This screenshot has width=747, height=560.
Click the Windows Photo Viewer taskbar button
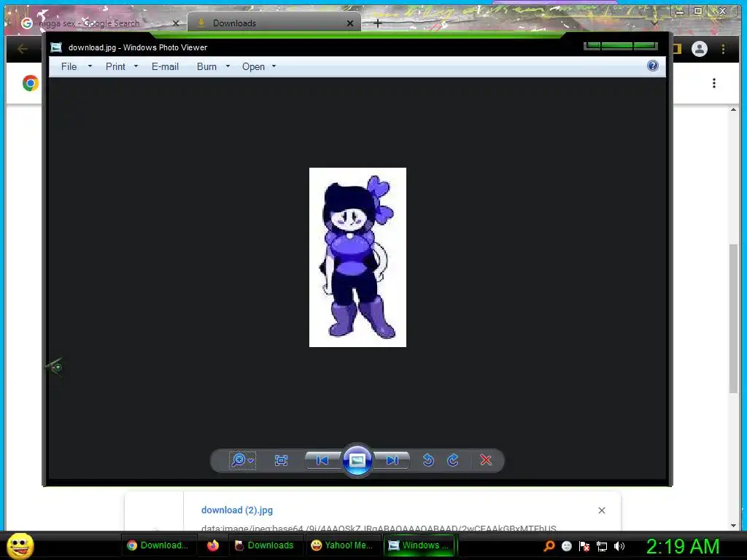coord(419,545)
